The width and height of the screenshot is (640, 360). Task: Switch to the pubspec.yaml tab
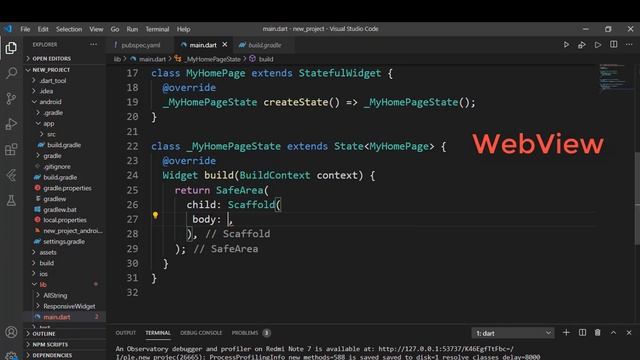(x=141, y=45)
